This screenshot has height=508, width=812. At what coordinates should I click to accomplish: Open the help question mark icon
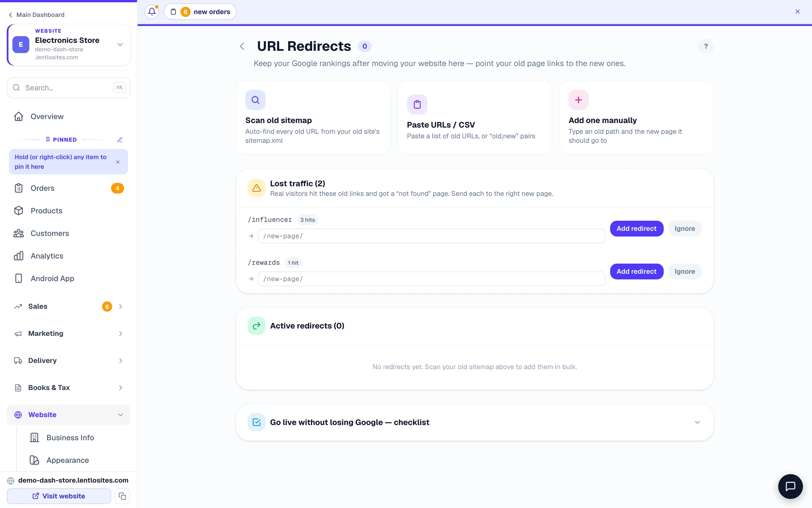pyautogui.click(x=706, y=46)
